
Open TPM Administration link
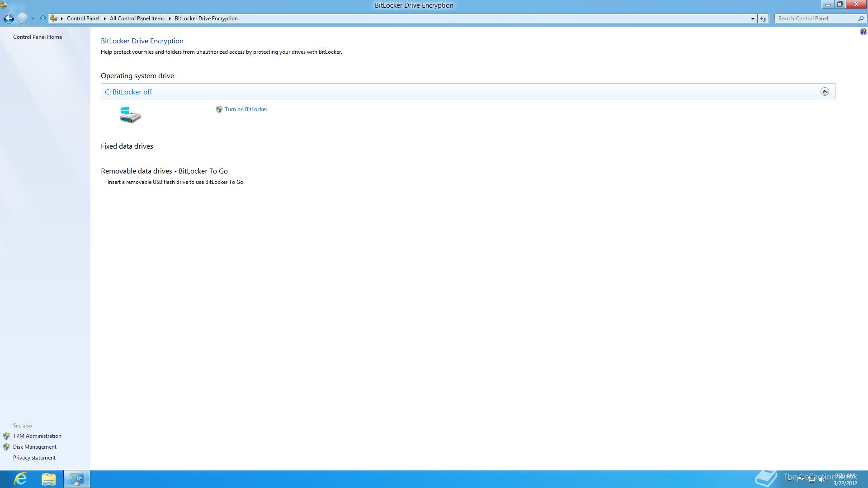pos(37,436)
